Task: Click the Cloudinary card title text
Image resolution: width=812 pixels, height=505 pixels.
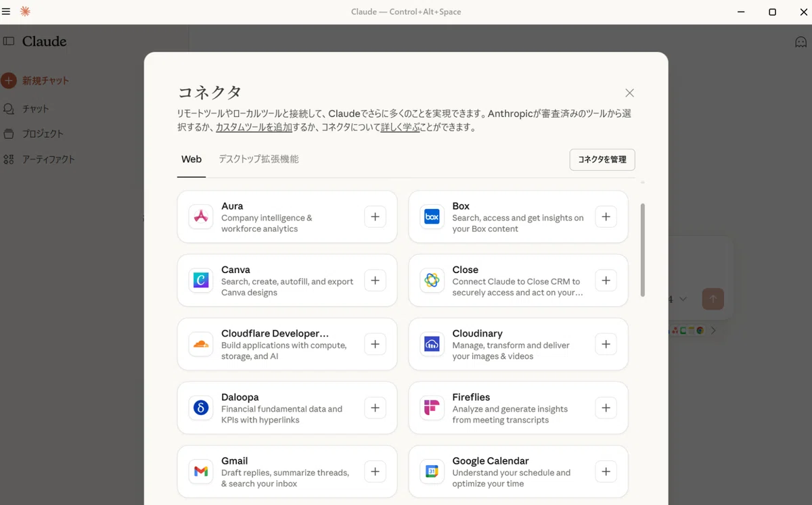Action: (x=477, y=333)
